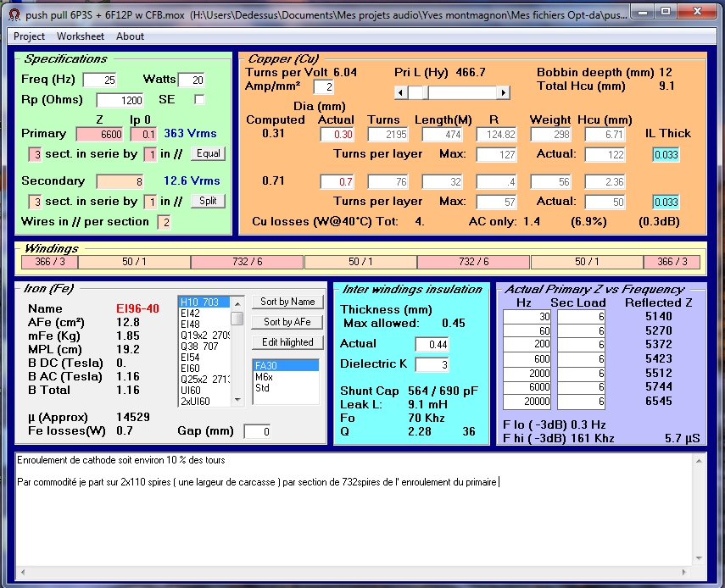
Task: Click notes horizontal scroll left arrow
Action: pyautogui.click(x=22, y=572)
